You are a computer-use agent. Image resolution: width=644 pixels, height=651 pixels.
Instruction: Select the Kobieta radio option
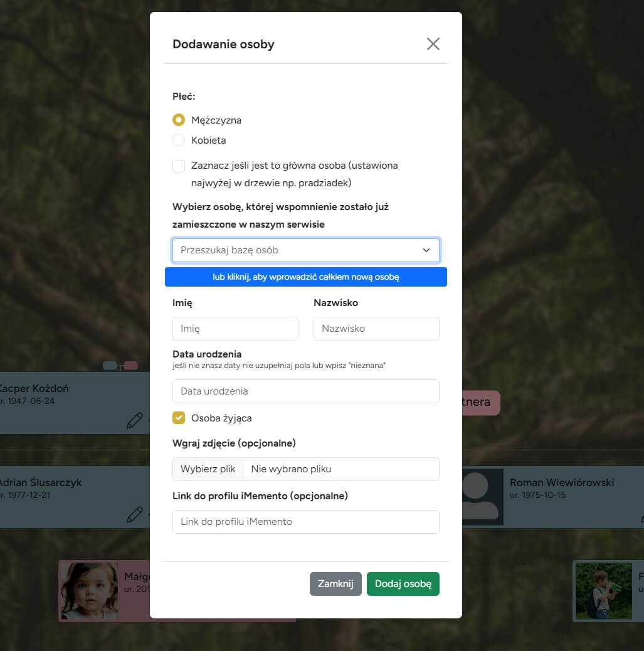click(x=179, y=140)
